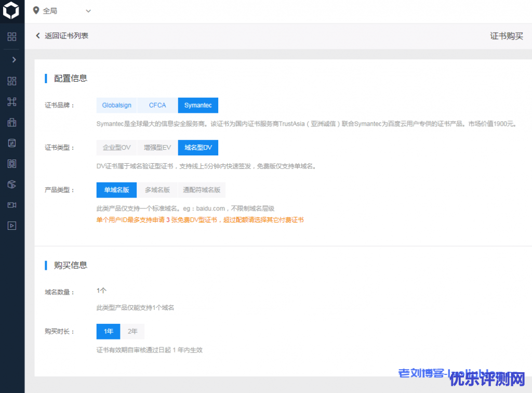
Task: Click the back arrow beside 返回证书列表
Action: pyautogui.click(x=38, y=36)
